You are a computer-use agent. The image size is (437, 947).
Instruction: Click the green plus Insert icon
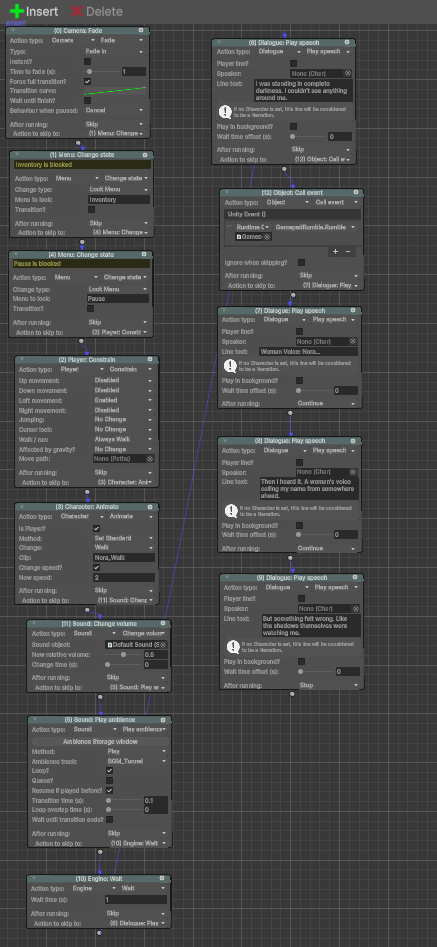[x=16, y=10]
